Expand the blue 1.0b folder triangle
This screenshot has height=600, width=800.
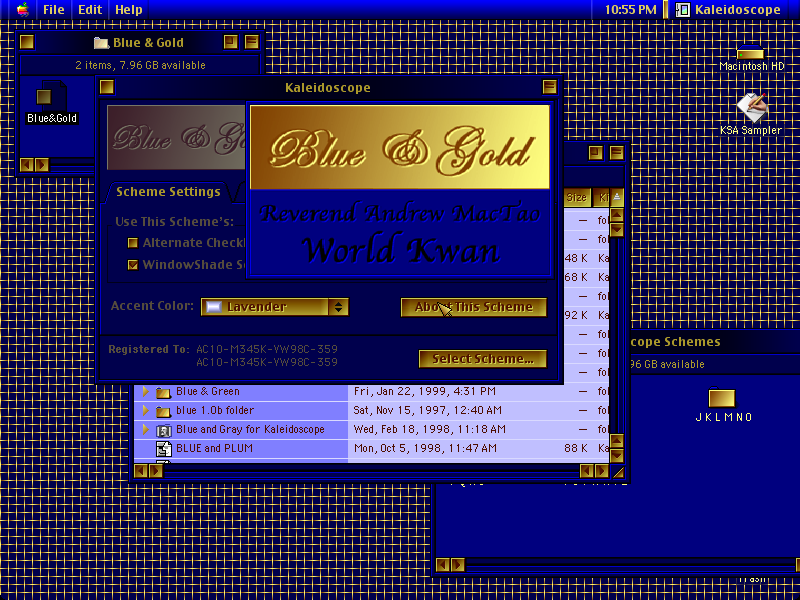tap(145, 410)
